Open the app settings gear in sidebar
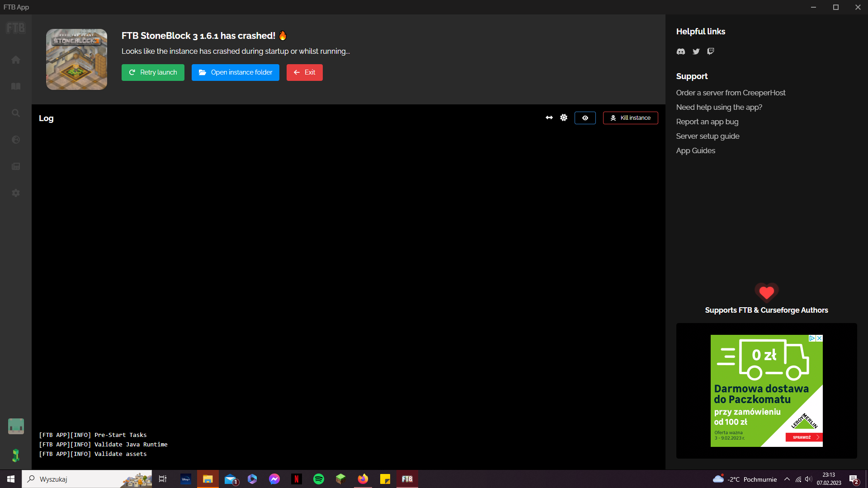This screenshot has width=868, height=488. point(16,193)
